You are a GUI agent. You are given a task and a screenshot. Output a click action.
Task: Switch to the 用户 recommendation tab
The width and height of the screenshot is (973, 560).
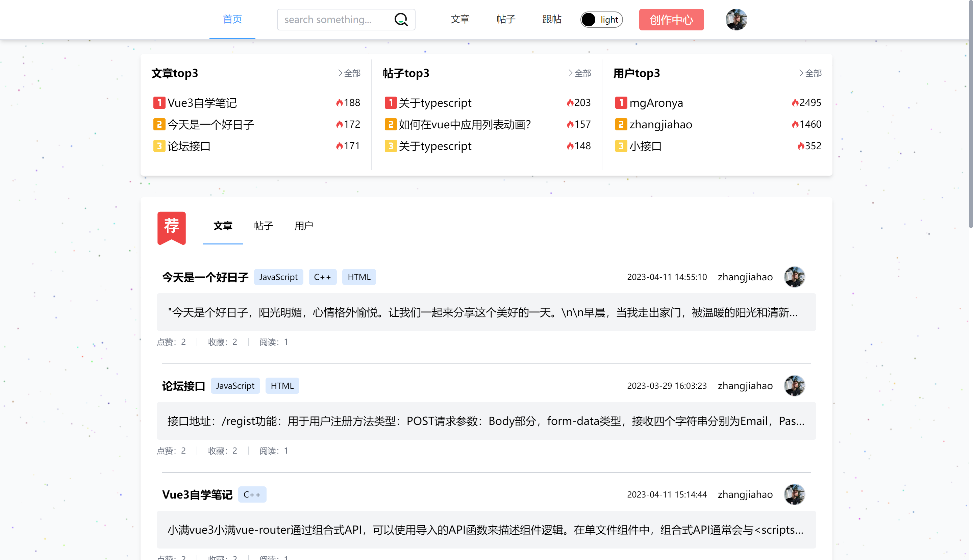click(x=304, y=226)
